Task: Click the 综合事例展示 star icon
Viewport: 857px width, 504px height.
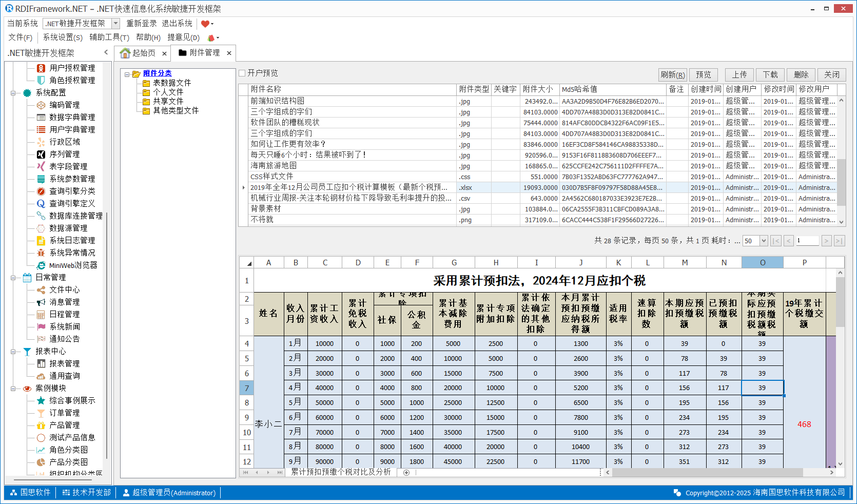Action: click(41, 400)
